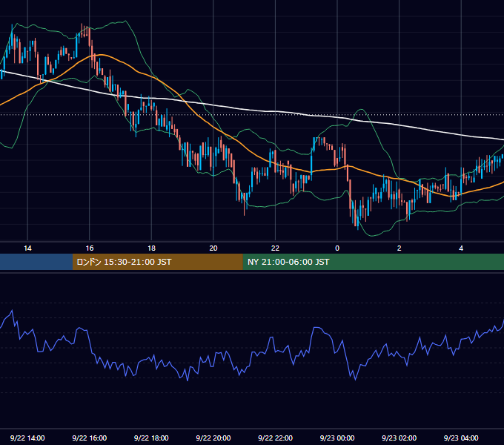The width and height of the screenshot is (504, 445).
Task: Click the 9/23 04:00 time label
Action: point(461,438)
